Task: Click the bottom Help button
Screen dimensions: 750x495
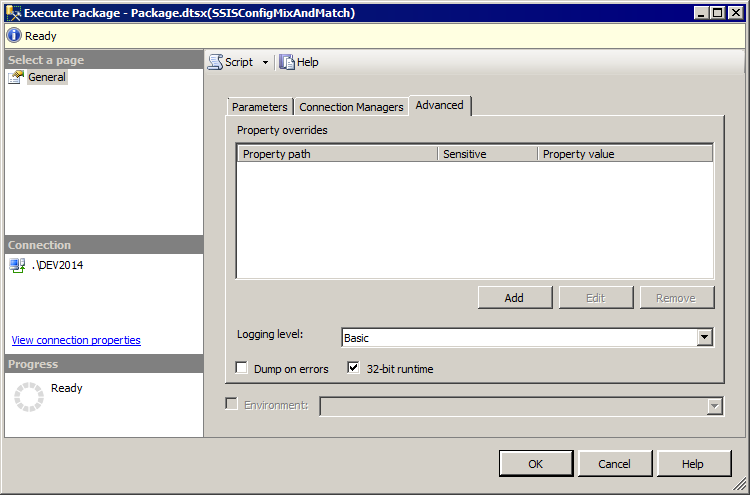Action: pyautogui.click(x=694, y=463)
